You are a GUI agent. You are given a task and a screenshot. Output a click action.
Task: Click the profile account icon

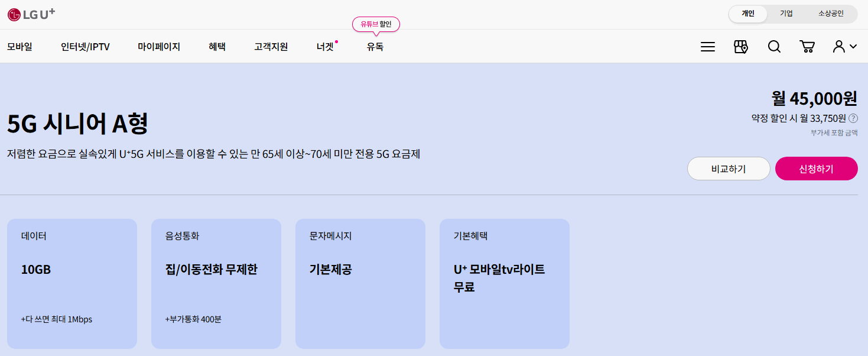[839, 46]
